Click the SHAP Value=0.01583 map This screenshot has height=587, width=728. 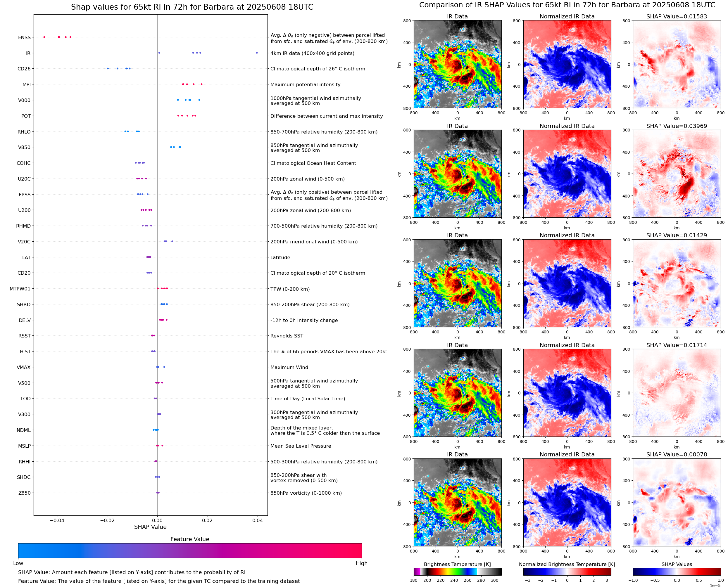tap(677, 64)
